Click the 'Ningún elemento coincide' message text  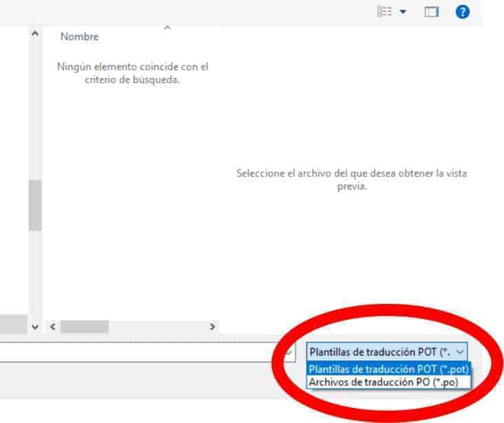pos(132,73)
